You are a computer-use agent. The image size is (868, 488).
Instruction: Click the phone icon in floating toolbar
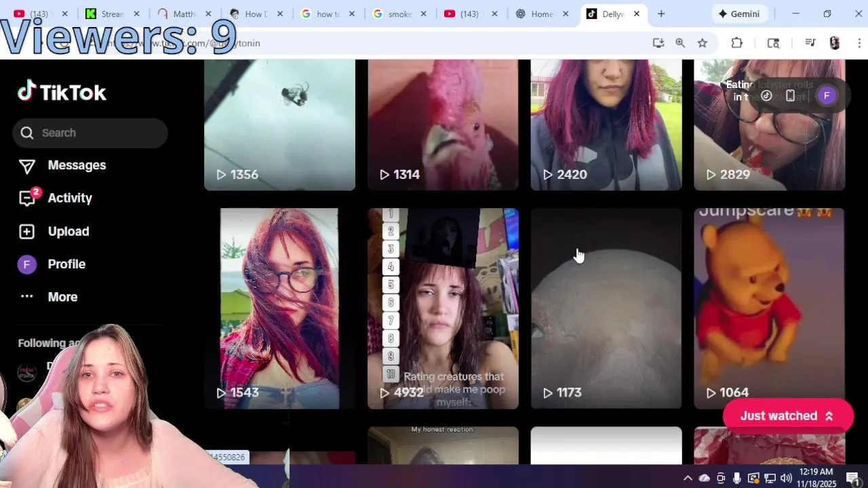tap(790, 96)
